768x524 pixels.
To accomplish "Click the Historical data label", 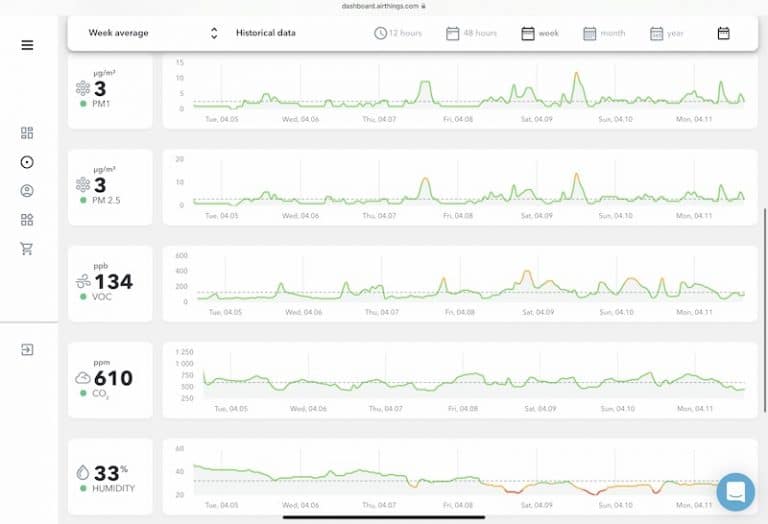I will [266, 33].
